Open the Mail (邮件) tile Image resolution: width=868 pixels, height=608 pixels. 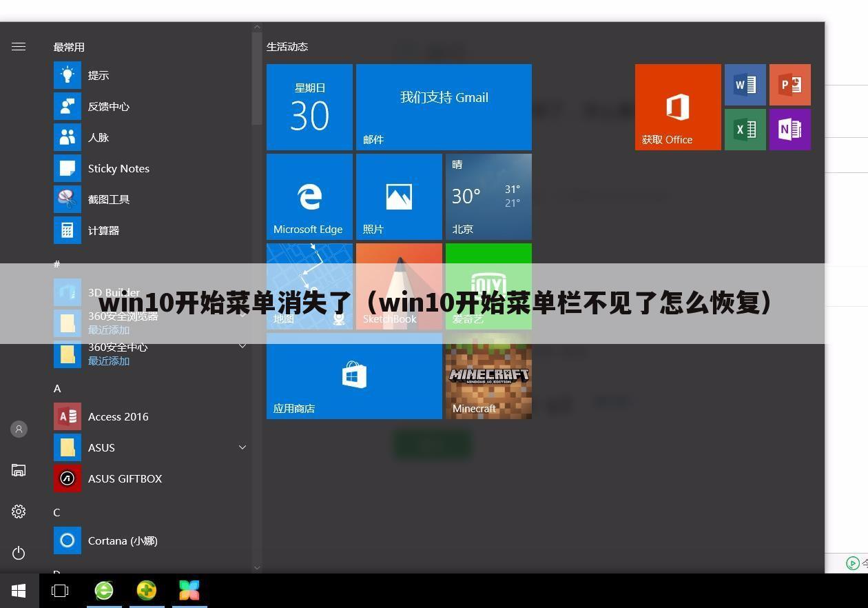(444, 107)
